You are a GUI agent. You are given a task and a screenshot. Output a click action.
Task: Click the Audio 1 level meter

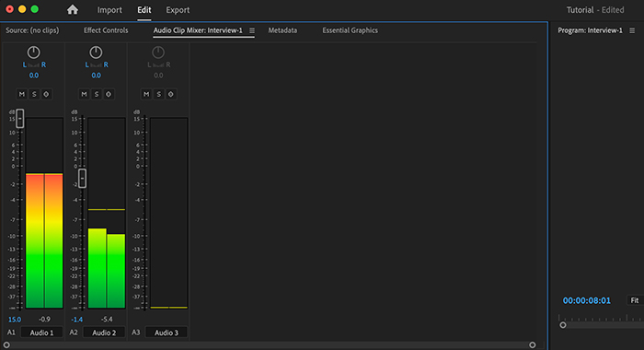[x=44, y=213]
